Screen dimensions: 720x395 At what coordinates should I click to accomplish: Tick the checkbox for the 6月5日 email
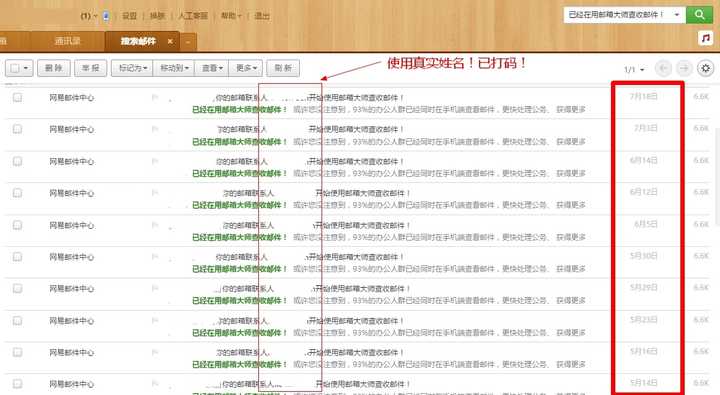(x=17, y=225)
